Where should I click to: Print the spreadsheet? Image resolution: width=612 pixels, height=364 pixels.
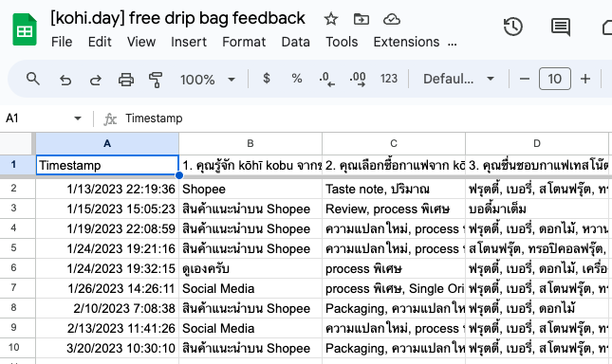[126, 80]
